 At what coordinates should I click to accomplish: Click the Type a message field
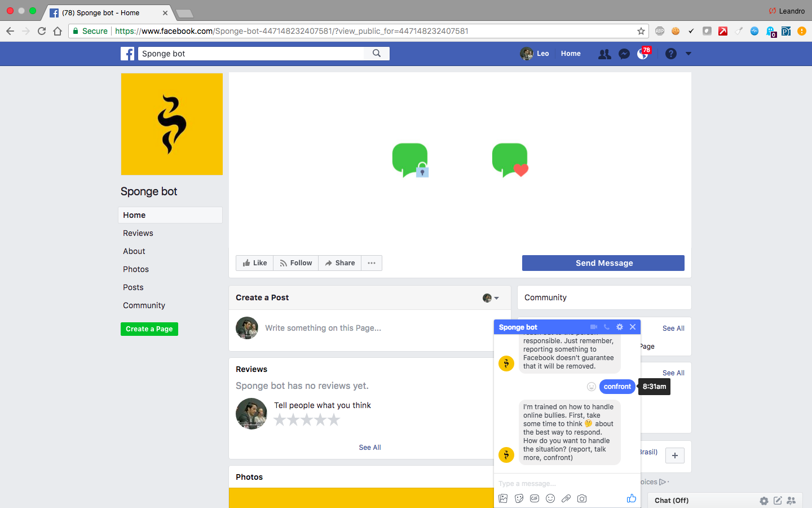[x=567, y=484]
